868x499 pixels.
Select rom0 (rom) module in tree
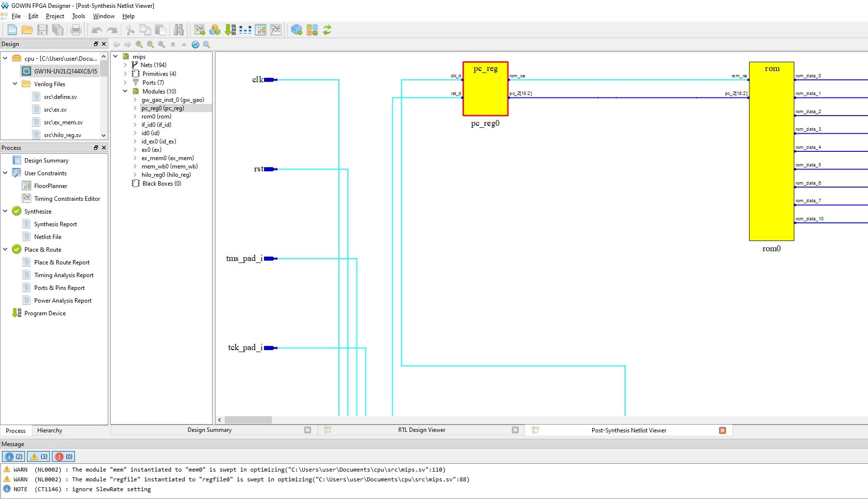click(x=156, y=117)
